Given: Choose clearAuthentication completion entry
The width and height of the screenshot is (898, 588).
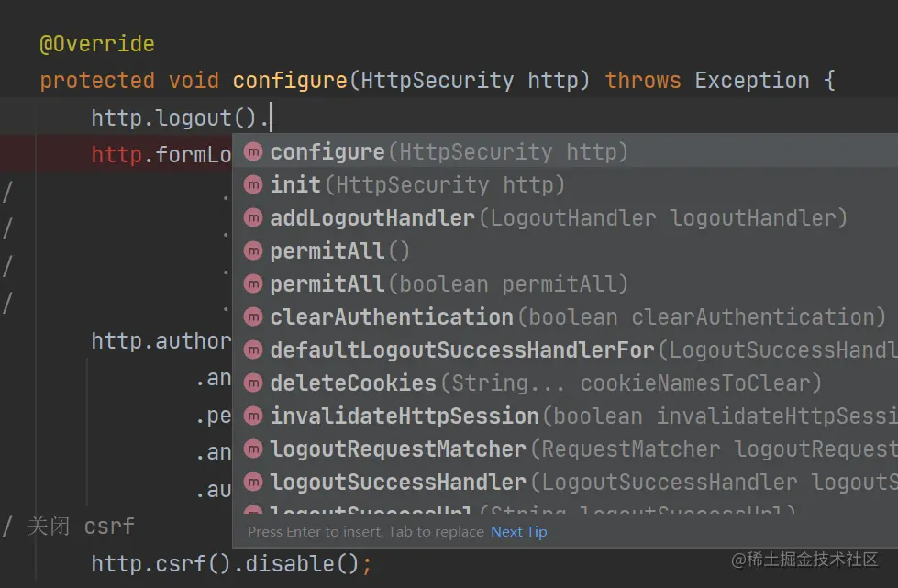Looking at the screenshot, I should [x=565, y=316].
